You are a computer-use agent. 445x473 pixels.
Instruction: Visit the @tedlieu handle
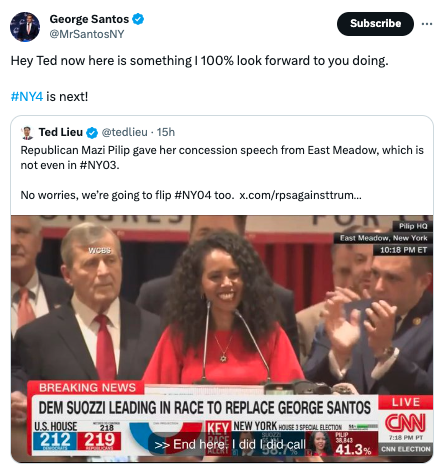pyautogui.click(x=124, y=132)
